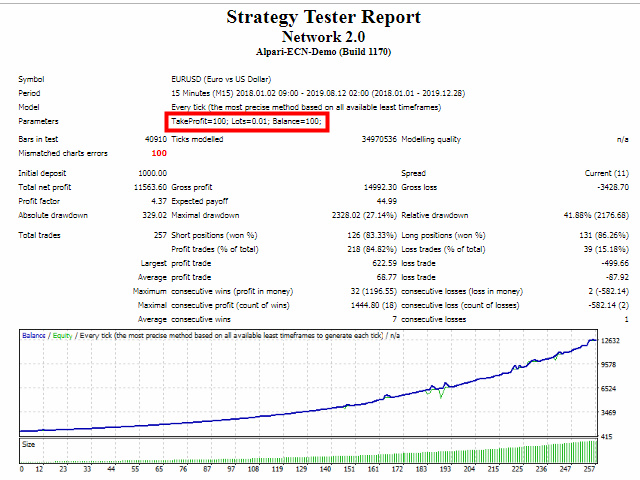
Task: Click 'consecutive wins (profit in money)' label
Action: [232, 291]
